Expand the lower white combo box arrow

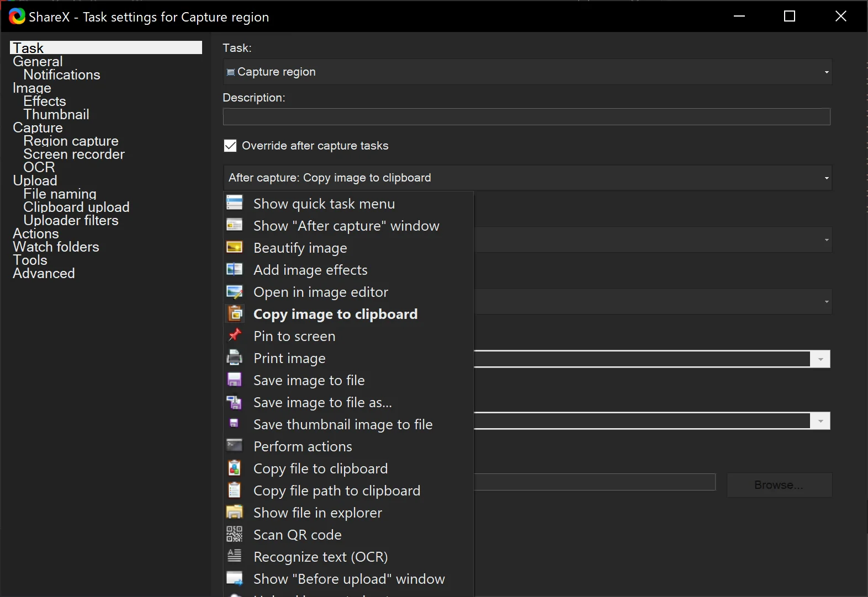click(x=820, y=421)
